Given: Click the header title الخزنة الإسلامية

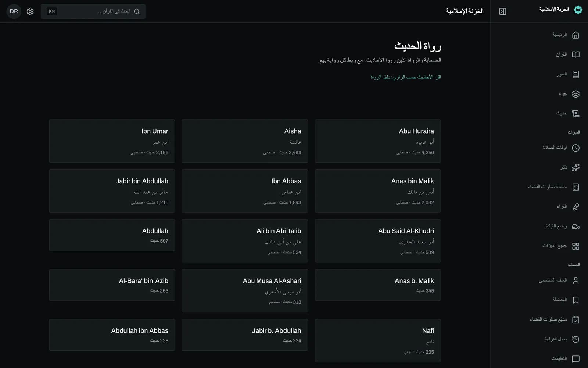Looking at the screenshot, I should [465, 11].
